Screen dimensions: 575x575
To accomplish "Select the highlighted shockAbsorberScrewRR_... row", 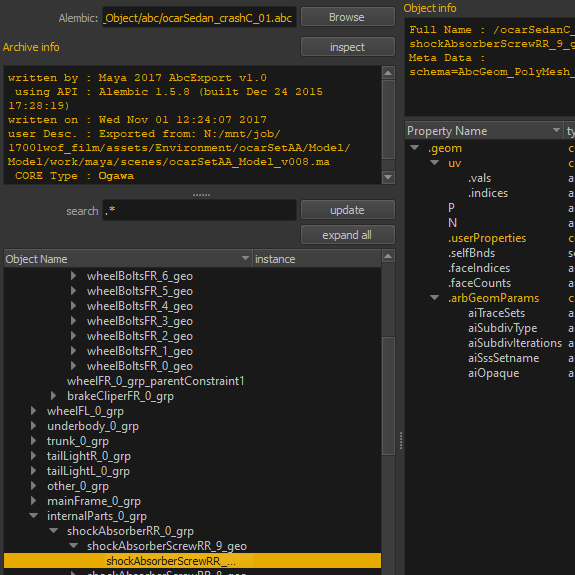I will (x=192, y=561).
